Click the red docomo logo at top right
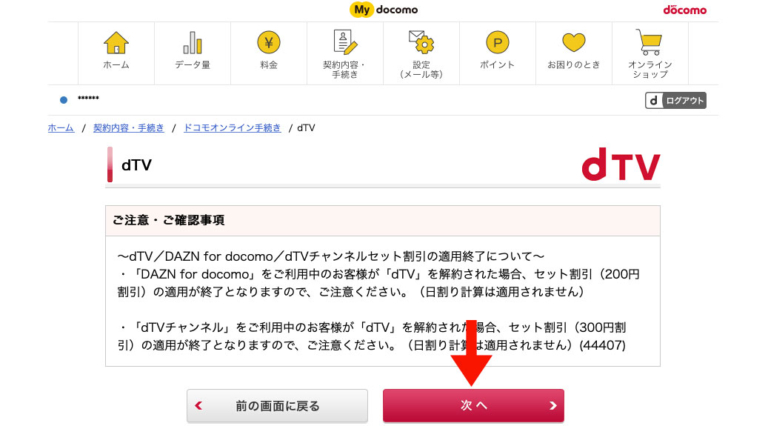The height and width of the screenshot is (426, 768). [684, 10]
